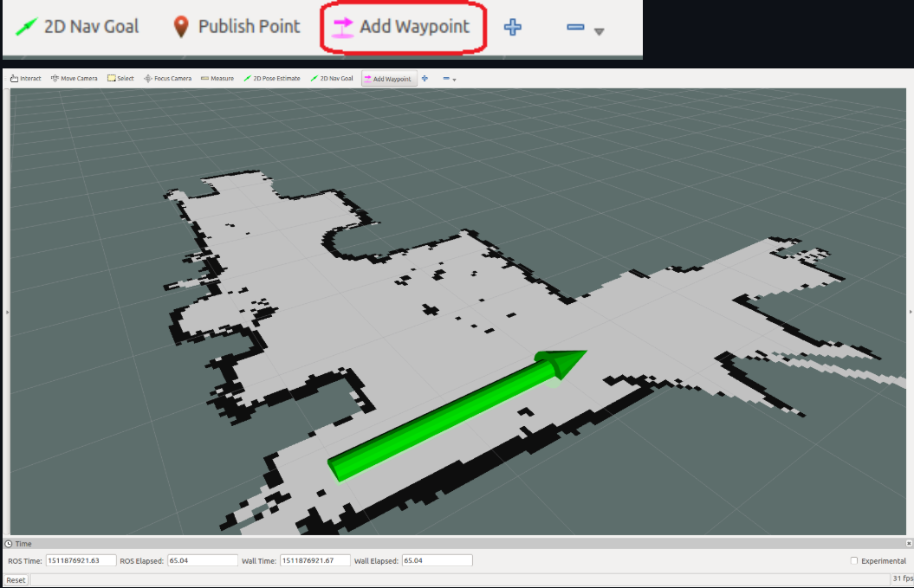This screenshot has height=588, width=914.
Task: Activate the Move Camera tool
Action: tap(74, 78)
